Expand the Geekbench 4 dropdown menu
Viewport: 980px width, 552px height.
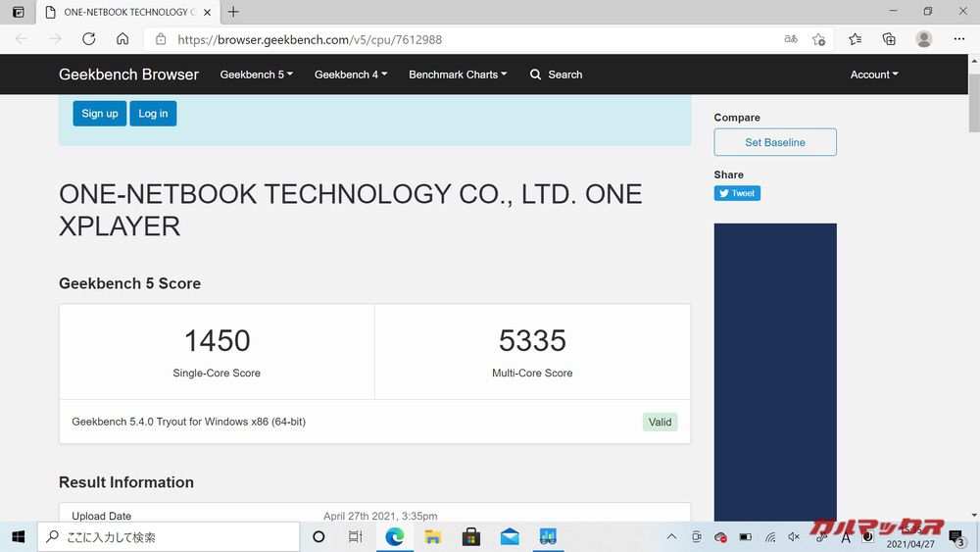click(x=350, y=75)
